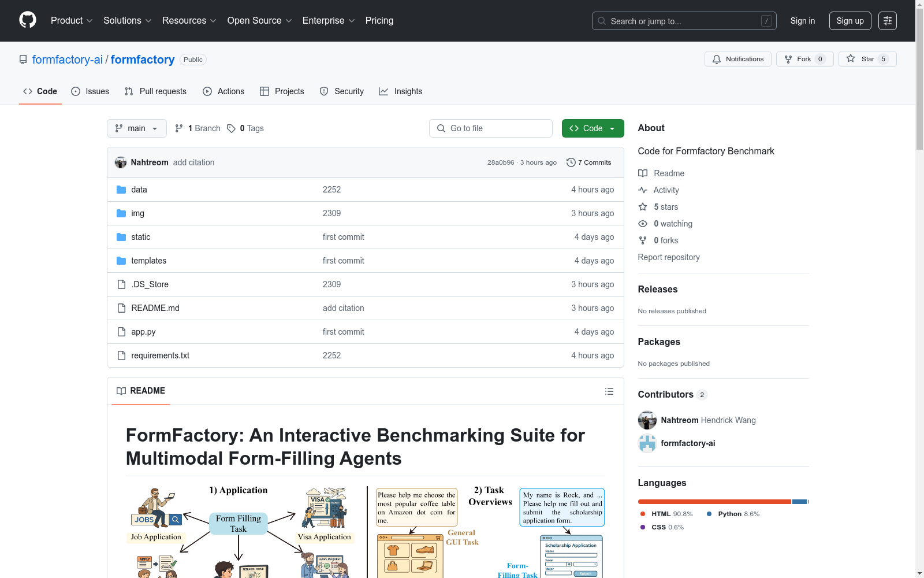Image resolution: width=924 pixels, height=578 pixels.
Task: Open GitHub homepage via Octocat logo
Action: pyautogui.click(x=28, y=20)
